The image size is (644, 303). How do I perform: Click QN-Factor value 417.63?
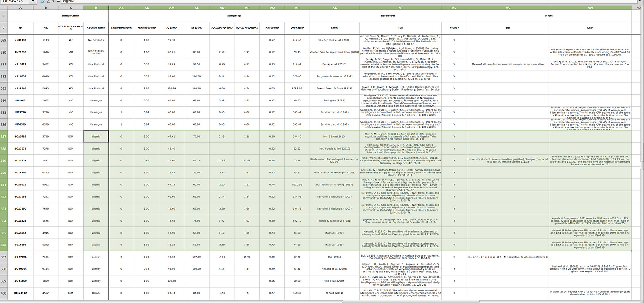[297, 40]
